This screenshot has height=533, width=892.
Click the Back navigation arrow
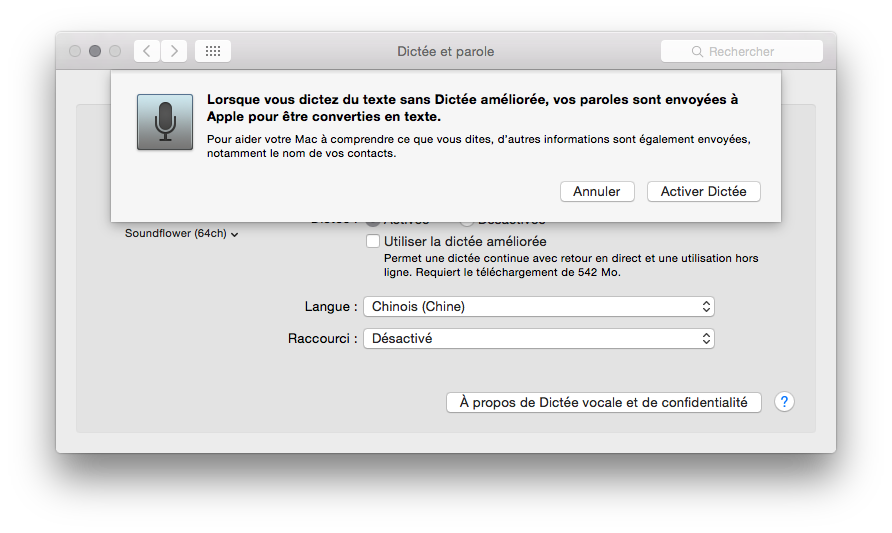tap(147, 51)
